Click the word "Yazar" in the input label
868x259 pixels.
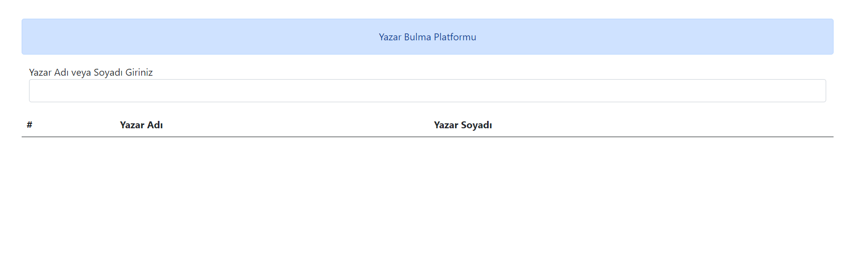[40, 73]
